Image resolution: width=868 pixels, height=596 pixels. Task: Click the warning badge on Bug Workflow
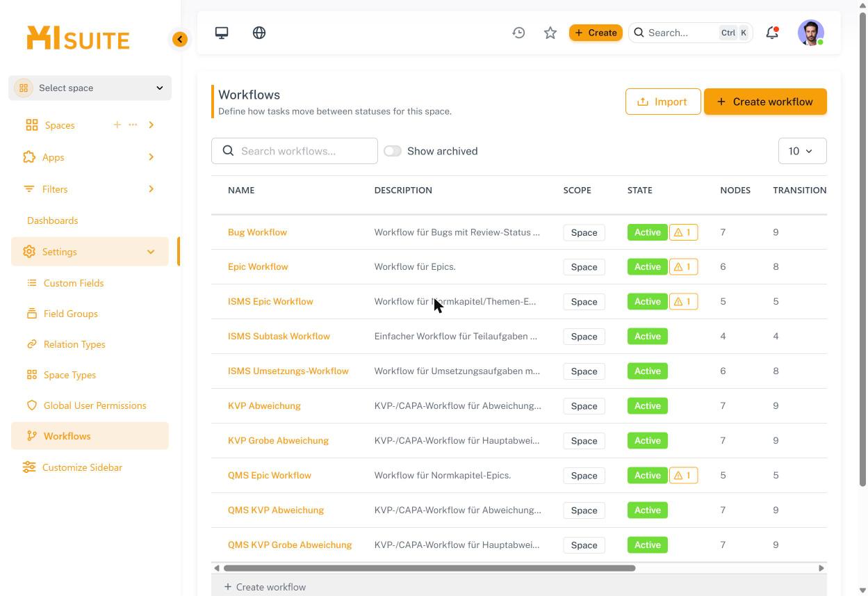tap(684, 232)
